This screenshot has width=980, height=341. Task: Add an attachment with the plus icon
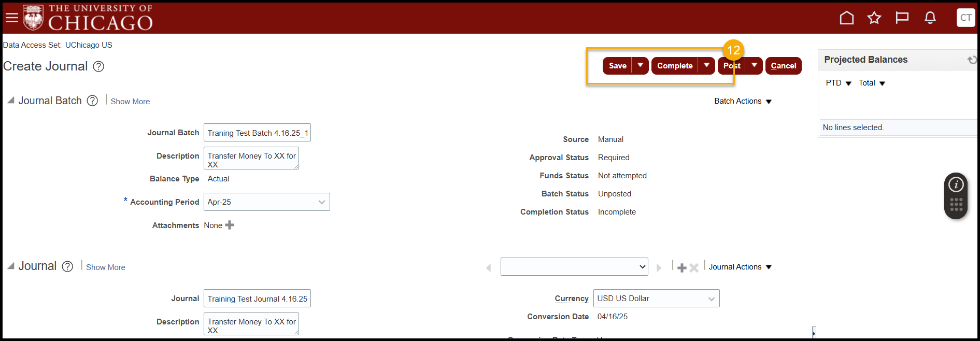(x=230, y=225)
